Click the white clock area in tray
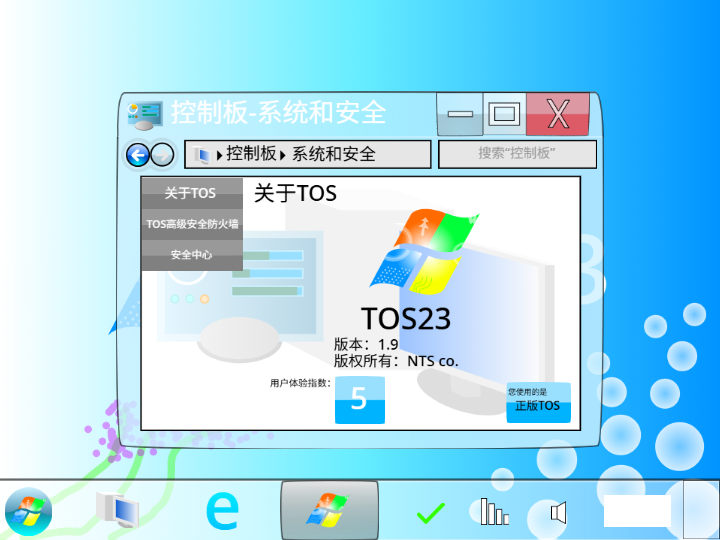This screenshot has width=720, height=540. [637, 511]
